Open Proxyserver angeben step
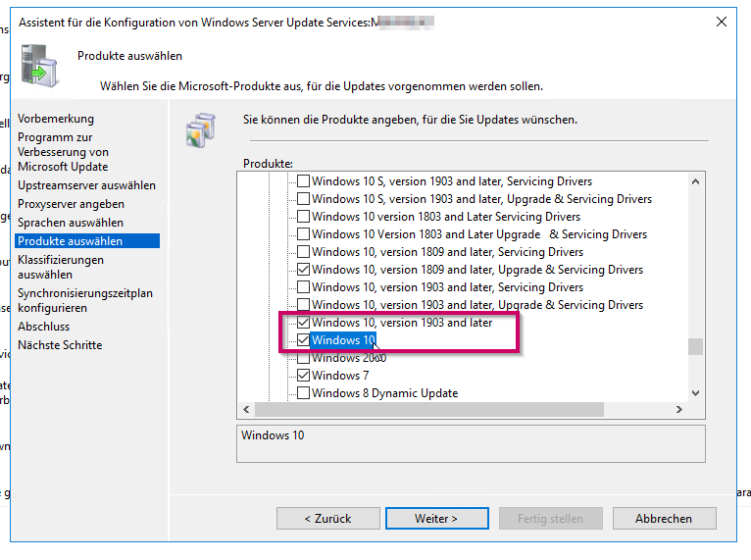 click(71, 204)
